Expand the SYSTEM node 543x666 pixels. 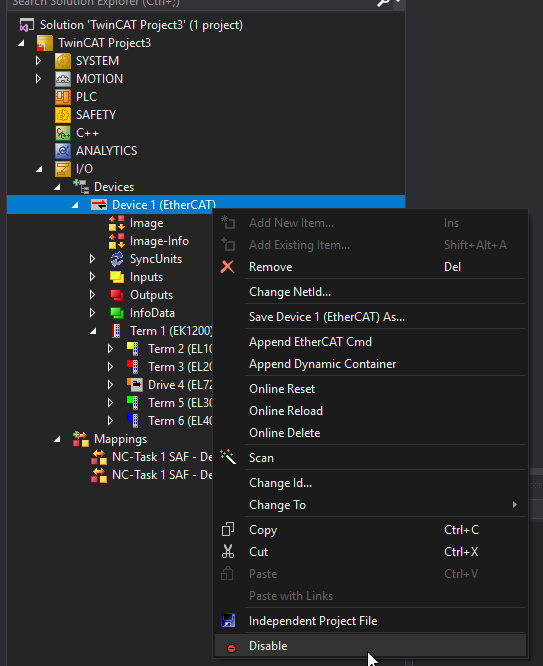38,61
